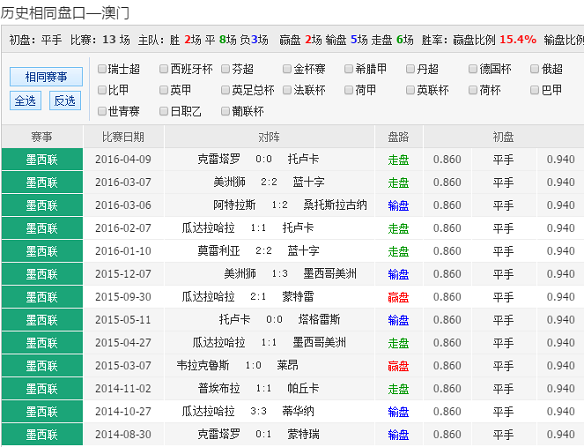Check the 葡联杯 checkbox
Screen dimensions: 584x447
click(225, 111)
